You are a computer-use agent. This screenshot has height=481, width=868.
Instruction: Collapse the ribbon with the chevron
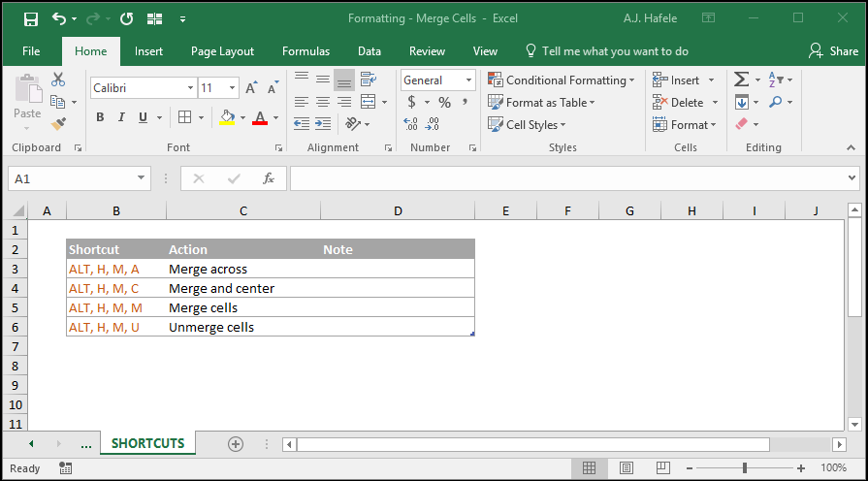pos(851,147)
